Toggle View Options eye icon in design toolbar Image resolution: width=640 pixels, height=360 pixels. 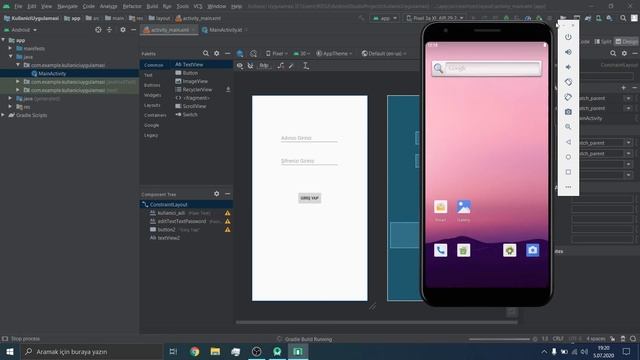point(240,66)
